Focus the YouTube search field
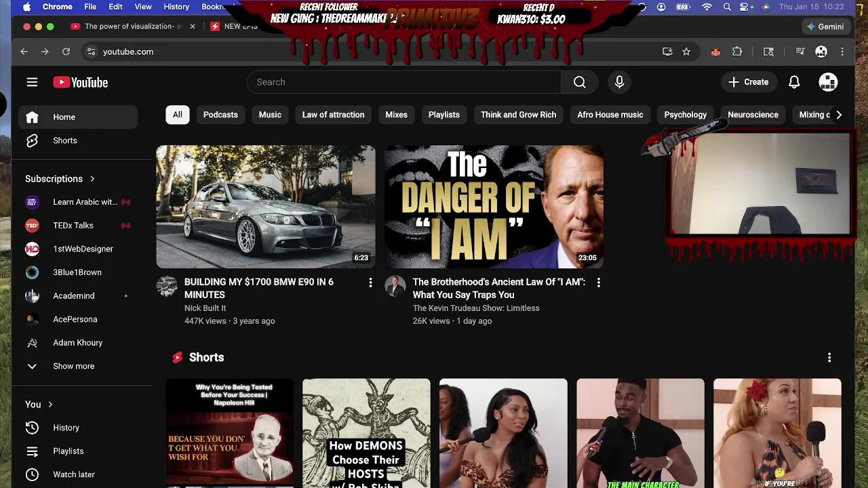This screenshot has width=868, height=488. pos(404,82)
